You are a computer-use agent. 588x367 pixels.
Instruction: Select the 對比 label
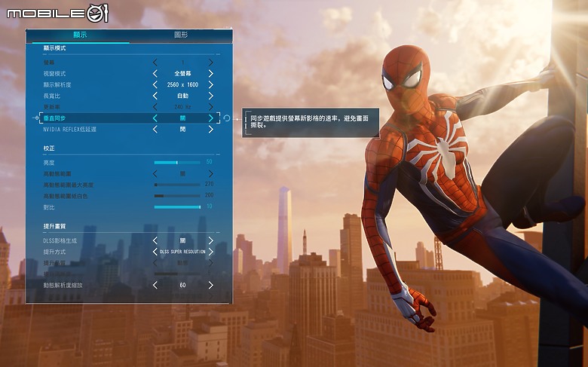coord(49,207)
